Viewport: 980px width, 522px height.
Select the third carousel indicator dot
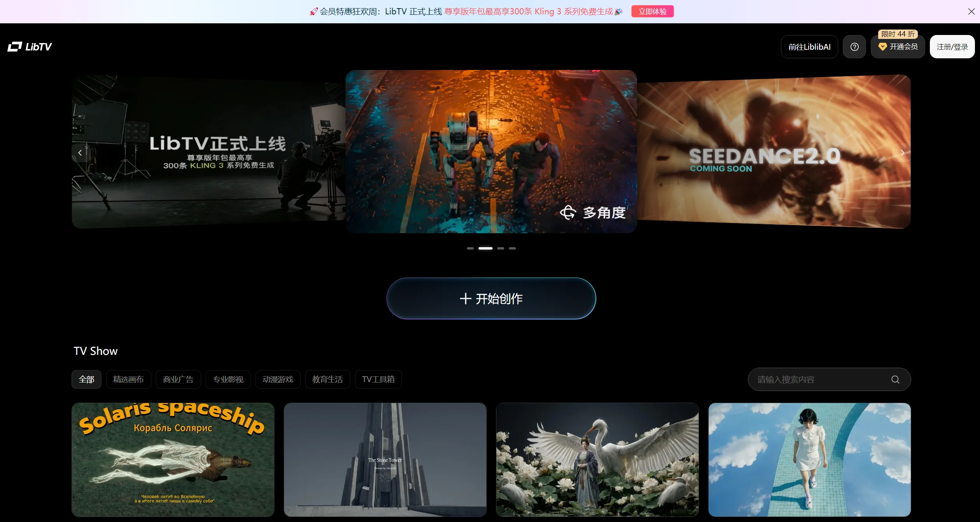click(x=501, y=248)
